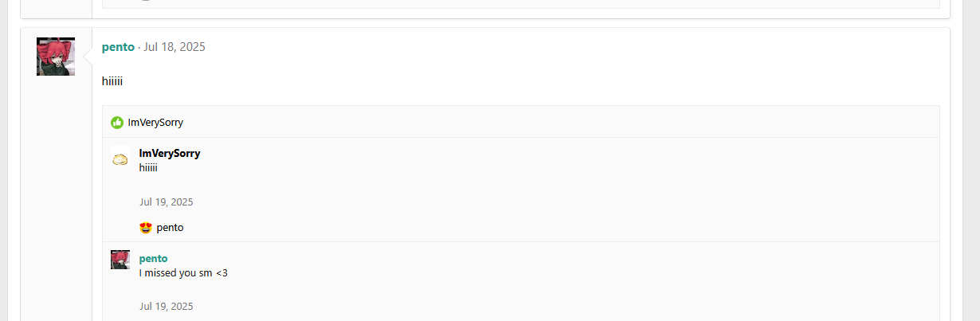Click Jul 19, 2025 under ImVerySorry's comment
The width and height of the screenshot is (980, 321).
tap(167, 202)
